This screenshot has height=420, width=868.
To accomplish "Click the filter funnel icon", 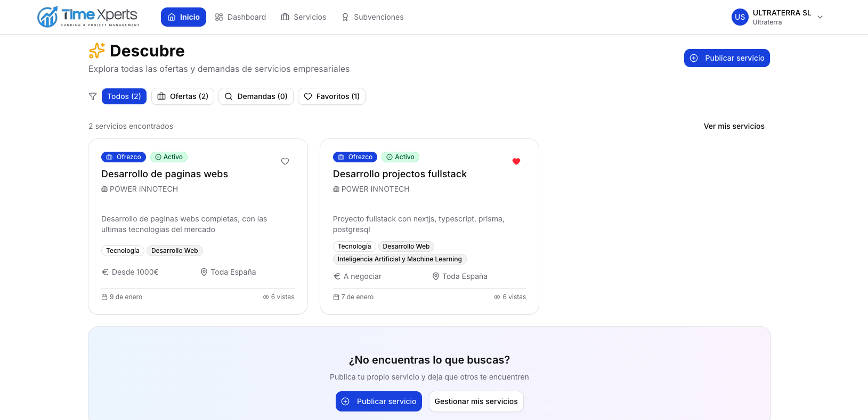I will [93, 96].
